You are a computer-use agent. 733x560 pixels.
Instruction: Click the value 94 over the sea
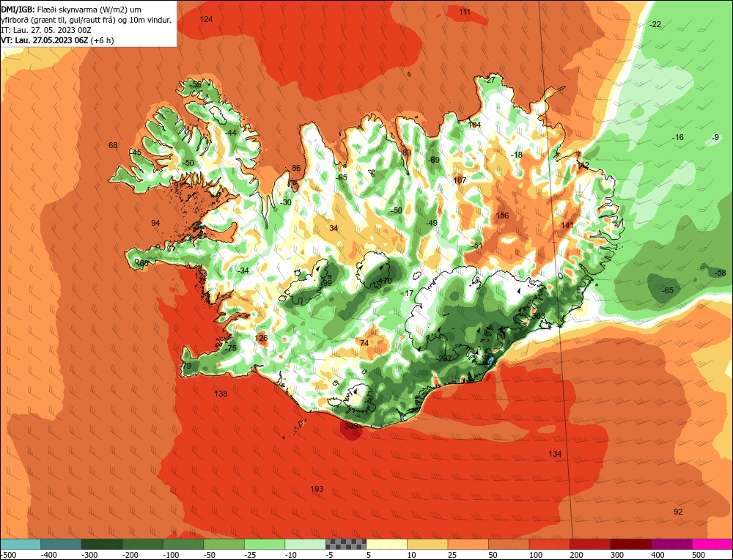click(155, 223)
